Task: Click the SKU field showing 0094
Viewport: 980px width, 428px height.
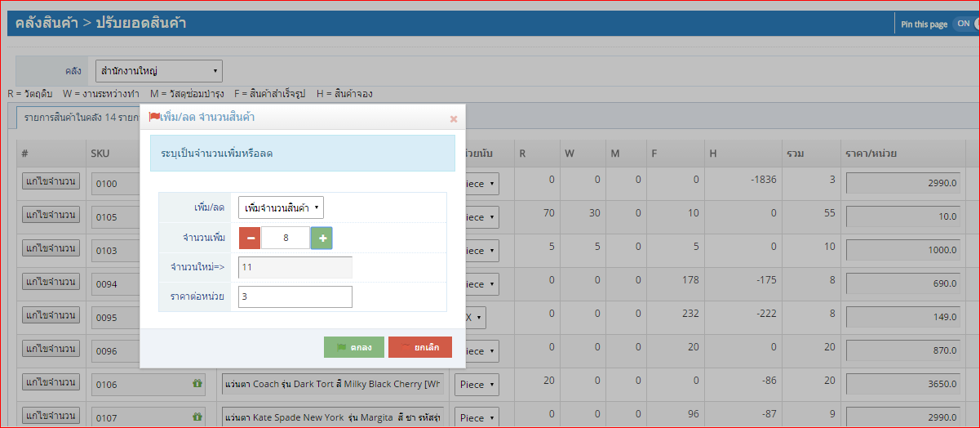Action: 116,284
